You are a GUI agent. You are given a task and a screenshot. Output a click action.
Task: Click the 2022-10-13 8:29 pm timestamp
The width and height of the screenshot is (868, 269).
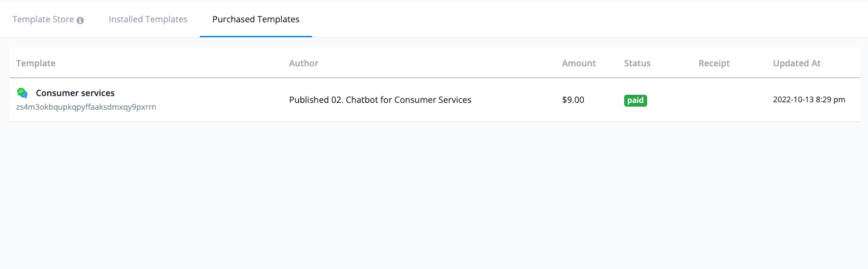click(x=809, y=99)
